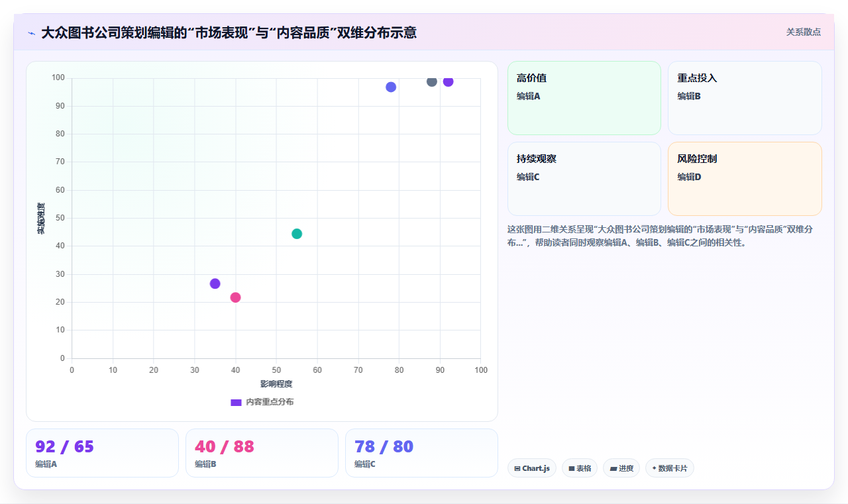Click the Chart.js chip
The height and width of the screenshot is (504, 848).
tap(532, 468)
